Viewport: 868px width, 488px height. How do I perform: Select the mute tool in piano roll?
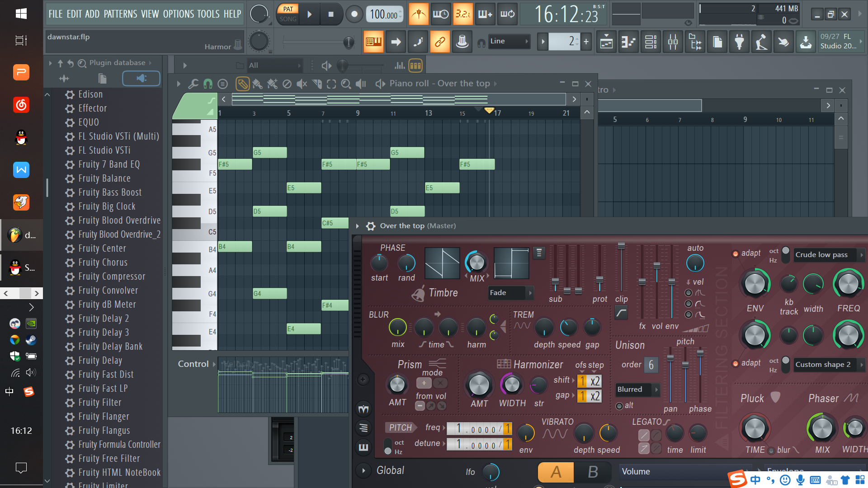tap(302, 84)
